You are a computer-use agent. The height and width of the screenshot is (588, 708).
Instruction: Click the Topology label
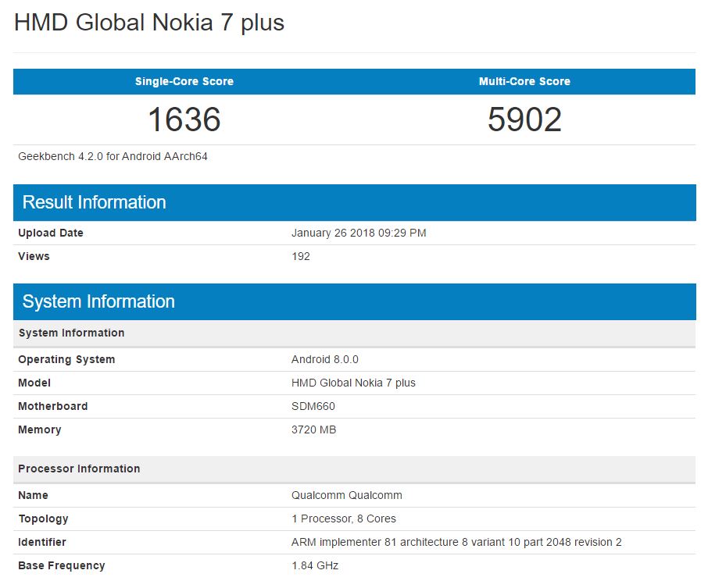43,519
